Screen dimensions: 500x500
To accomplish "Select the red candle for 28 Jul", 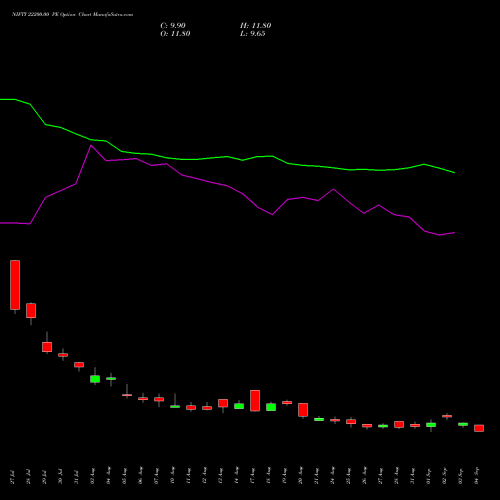I will click(31, 311).
